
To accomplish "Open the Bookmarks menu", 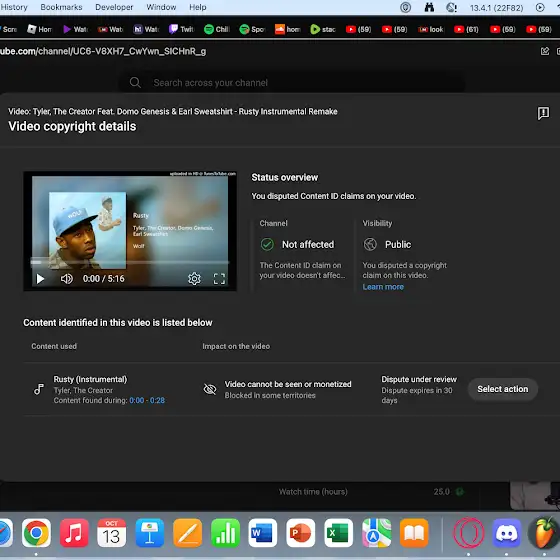I will click(x=61, y=7).
